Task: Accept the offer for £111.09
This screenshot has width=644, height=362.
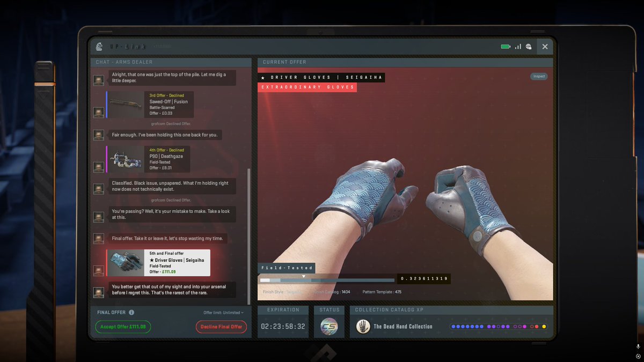Action: (x=123, y=327)
